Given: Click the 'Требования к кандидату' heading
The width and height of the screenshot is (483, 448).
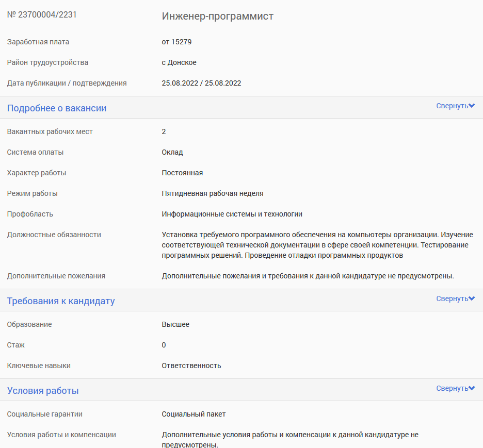Looking at the screenshot, I should point(61,301).
